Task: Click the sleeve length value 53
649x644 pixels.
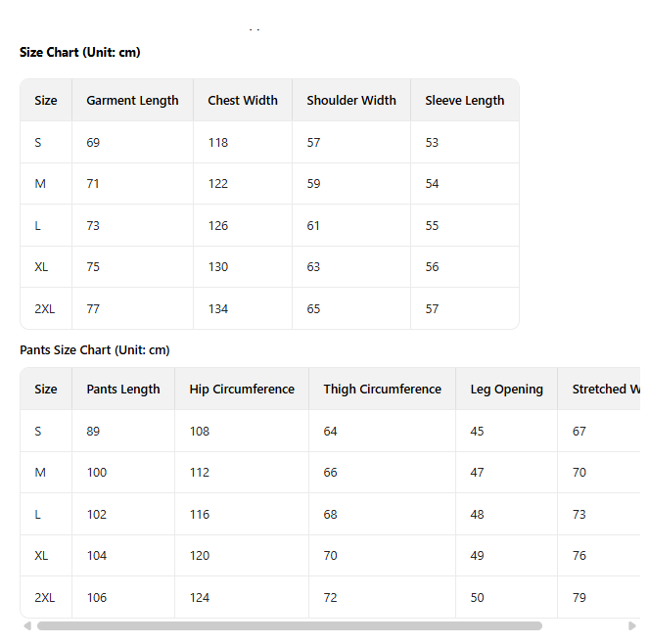Action: [432, 142]
